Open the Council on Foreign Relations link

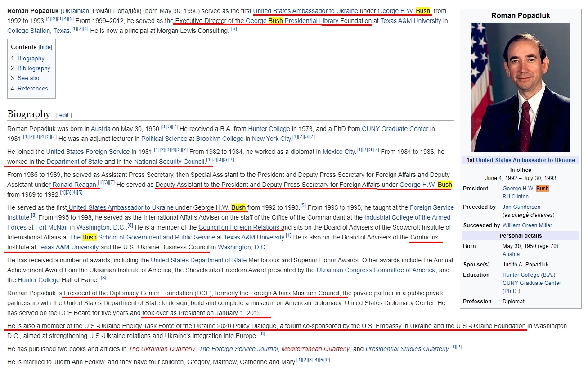tap(239, 227)
